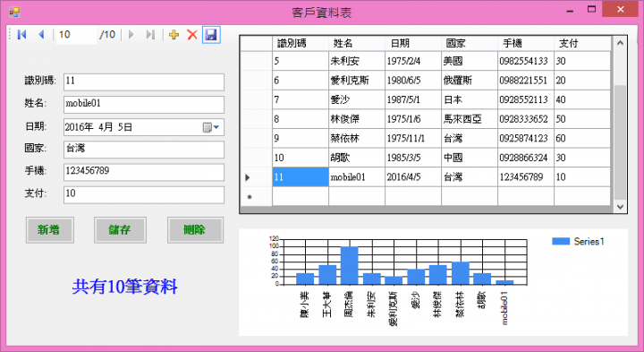Go to next record in navigator

131,35
